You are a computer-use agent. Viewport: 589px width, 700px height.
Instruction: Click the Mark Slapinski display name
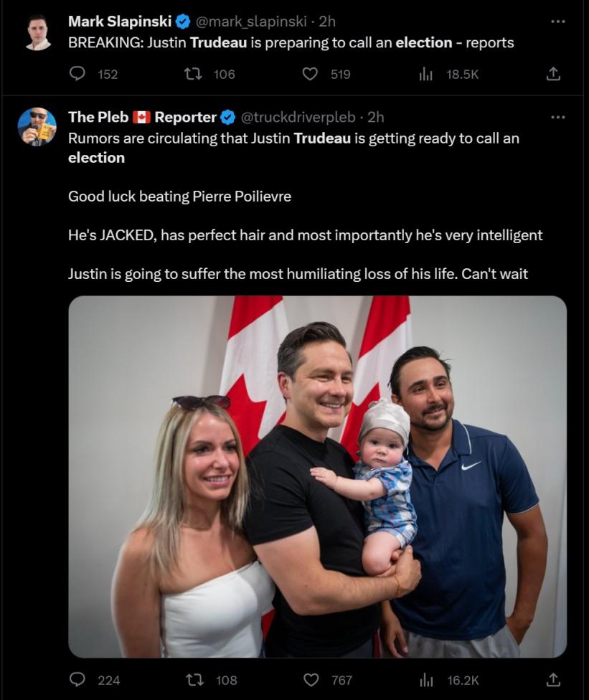pyautogui.click(x=120, y=22)
